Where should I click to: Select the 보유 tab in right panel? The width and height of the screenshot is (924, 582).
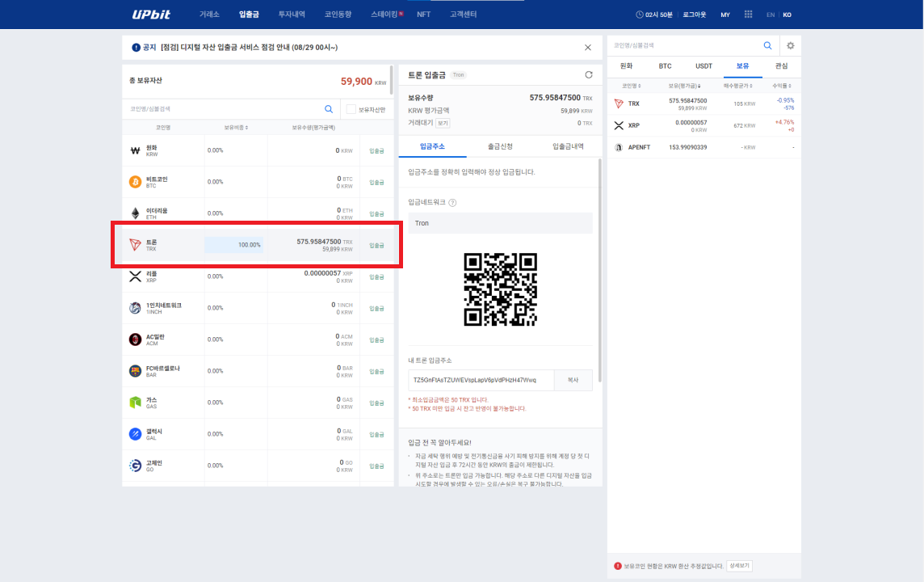click(x=742, y=66)
